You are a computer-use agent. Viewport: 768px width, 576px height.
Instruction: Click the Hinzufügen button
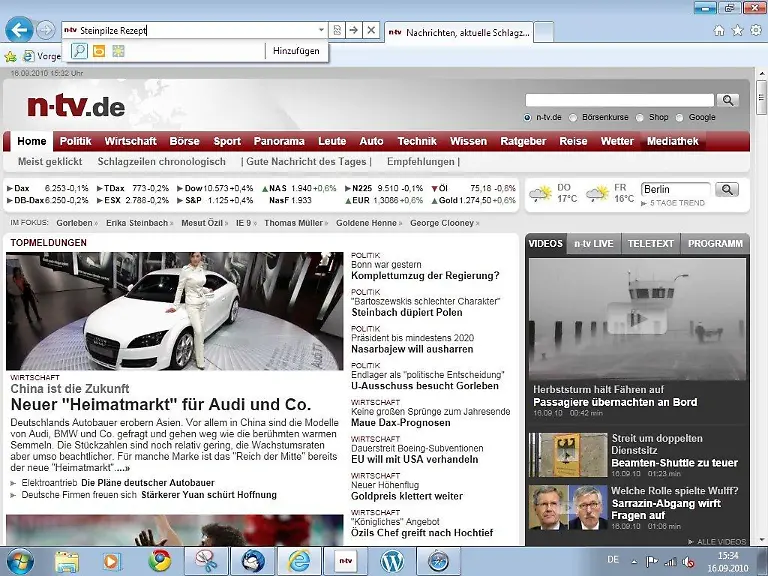pyautogui.click(x=295, y=51)
